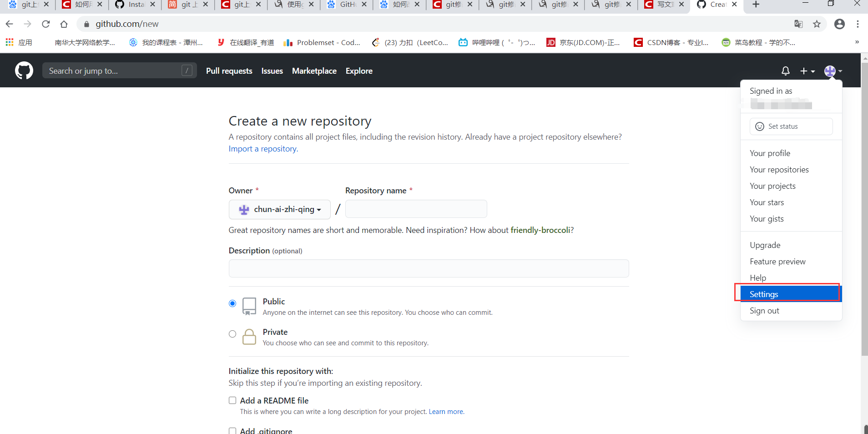Click the browser home icon

pos(64,24)
